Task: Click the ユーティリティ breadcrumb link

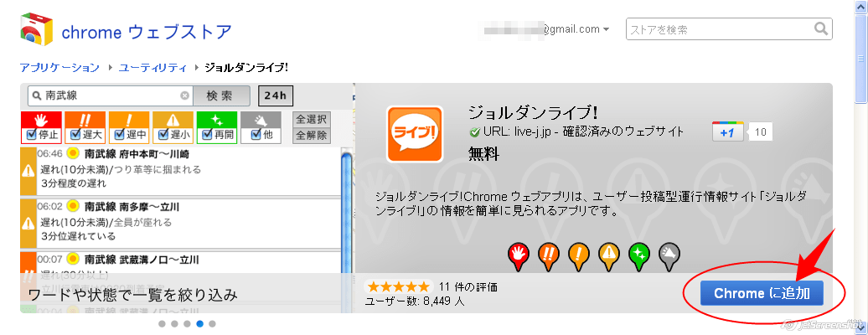Action: coord(153,68)
